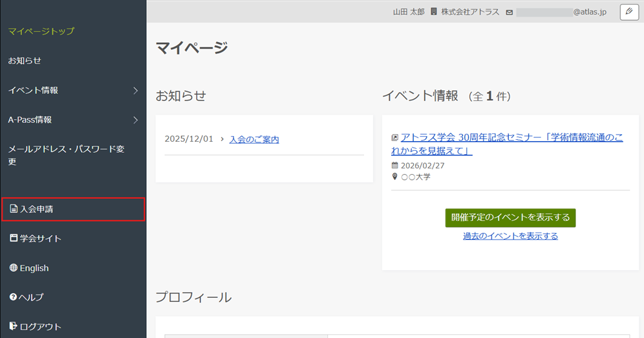
Task: Select A-Pass情報 in the sidebar menu
Action: 30,120
